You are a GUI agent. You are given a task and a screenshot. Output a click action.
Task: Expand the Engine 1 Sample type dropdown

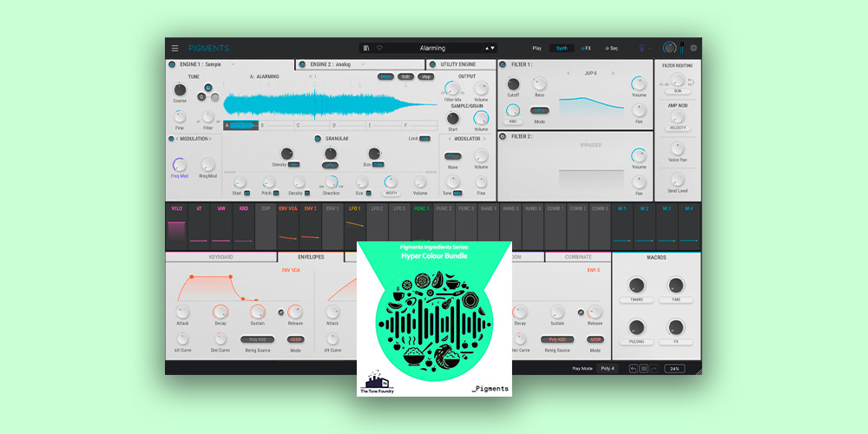233,64
